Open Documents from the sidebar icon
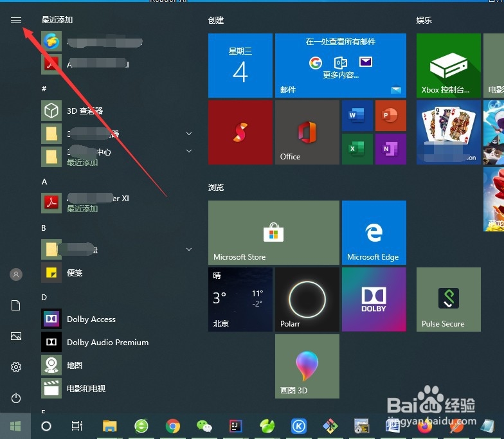 point(15,305)
